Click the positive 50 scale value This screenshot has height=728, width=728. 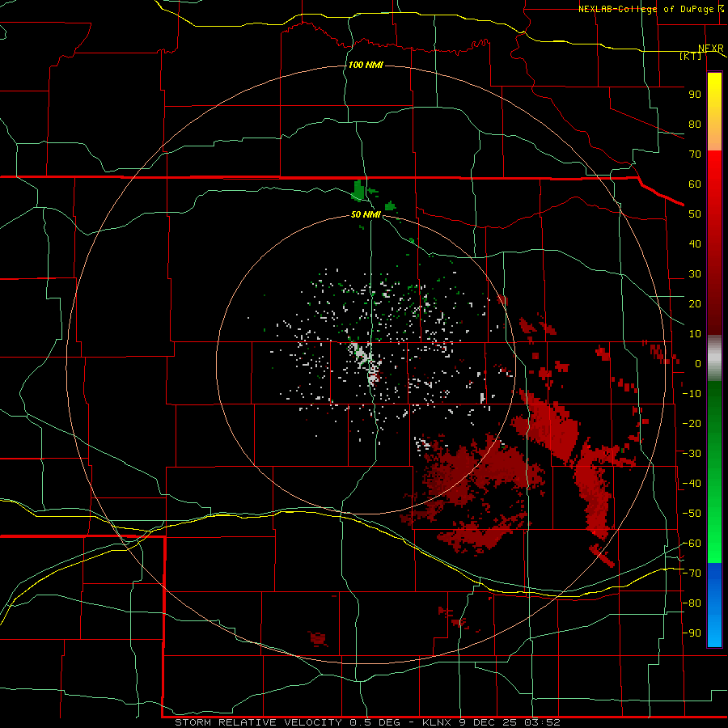click(x=695, y=214)
